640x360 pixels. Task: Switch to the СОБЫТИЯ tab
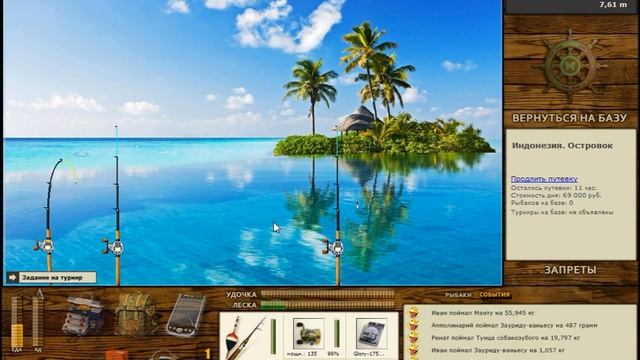[494, 294]
